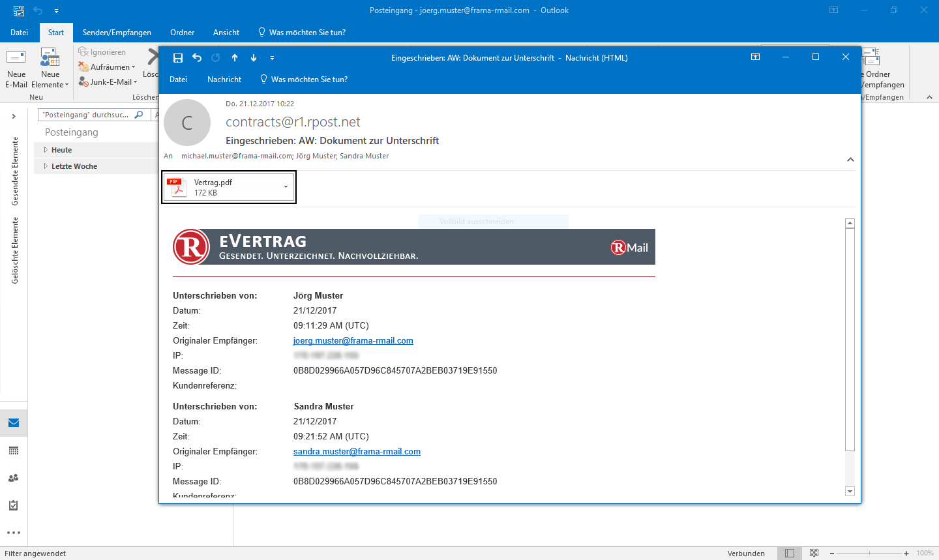Open main quick access toolbar customize arrow

56,11
